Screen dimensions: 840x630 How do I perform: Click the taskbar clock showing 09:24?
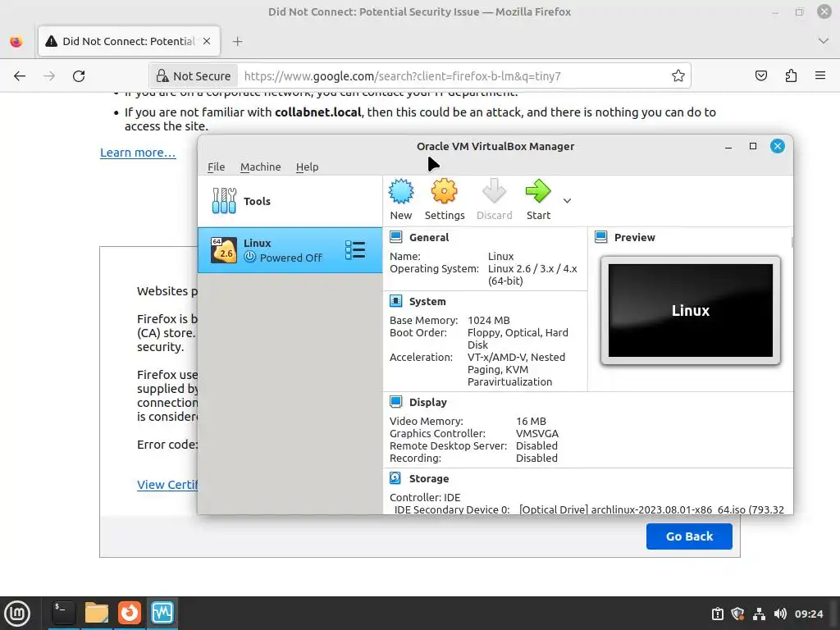click(x=808, y=614)
